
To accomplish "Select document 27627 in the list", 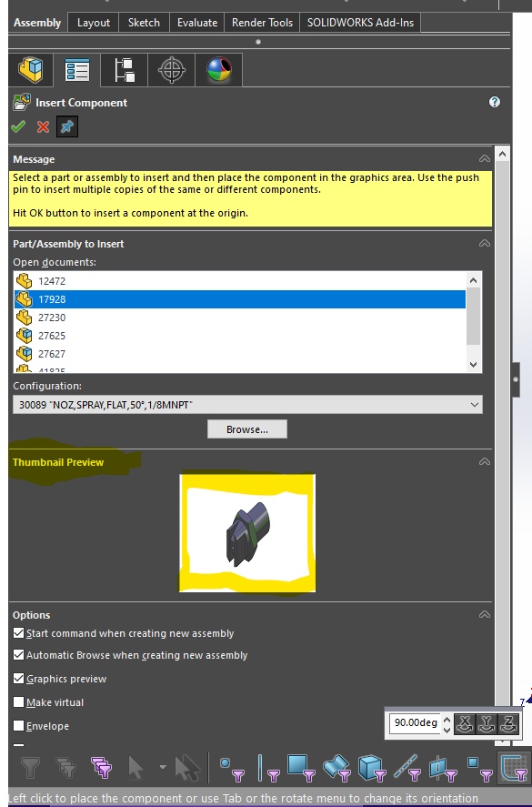I will (x=240, y=354).
